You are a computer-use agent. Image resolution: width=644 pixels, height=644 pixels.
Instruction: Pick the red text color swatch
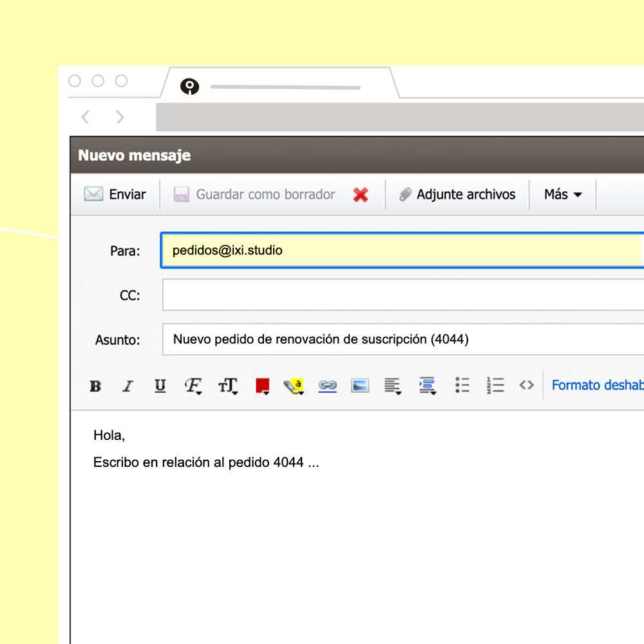point(263,386)
